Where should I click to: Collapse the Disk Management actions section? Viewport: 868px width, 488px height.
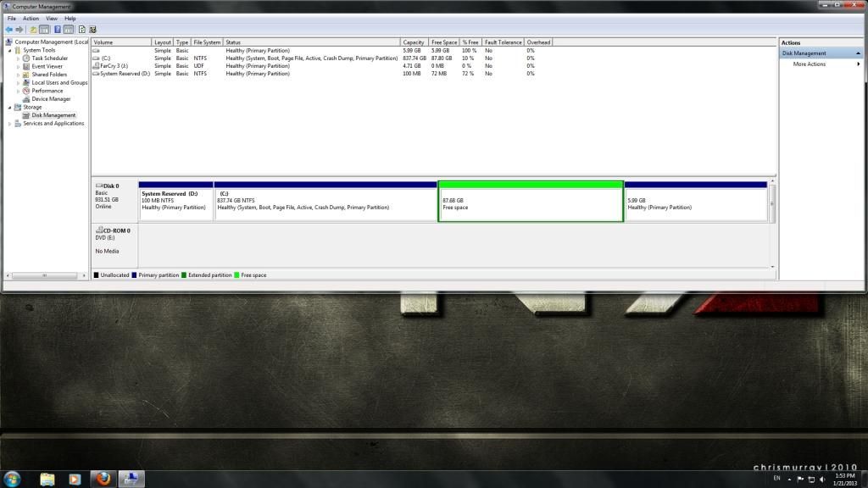[x=858, y=53]
